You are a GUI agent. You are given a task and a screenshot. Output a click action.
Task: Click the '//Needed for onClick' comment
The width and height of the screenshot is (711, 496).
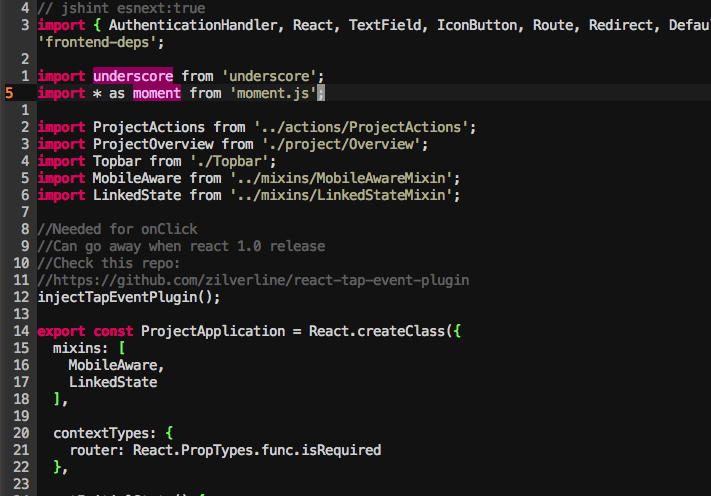point(117,229)
